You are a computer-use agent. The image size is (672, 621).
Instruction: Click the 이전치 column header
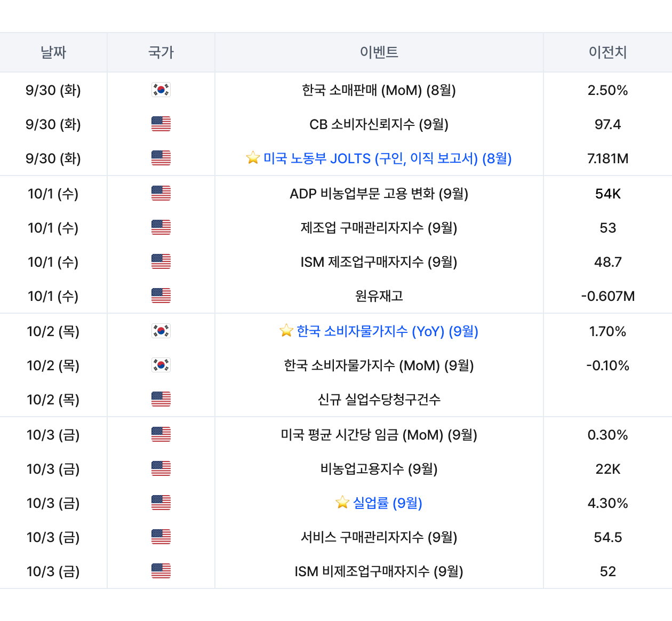(607, 52)
